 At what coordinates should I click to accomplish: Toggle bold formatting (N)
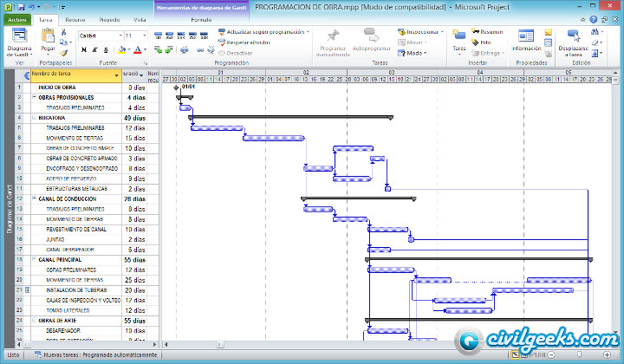(x=83, y=49)
